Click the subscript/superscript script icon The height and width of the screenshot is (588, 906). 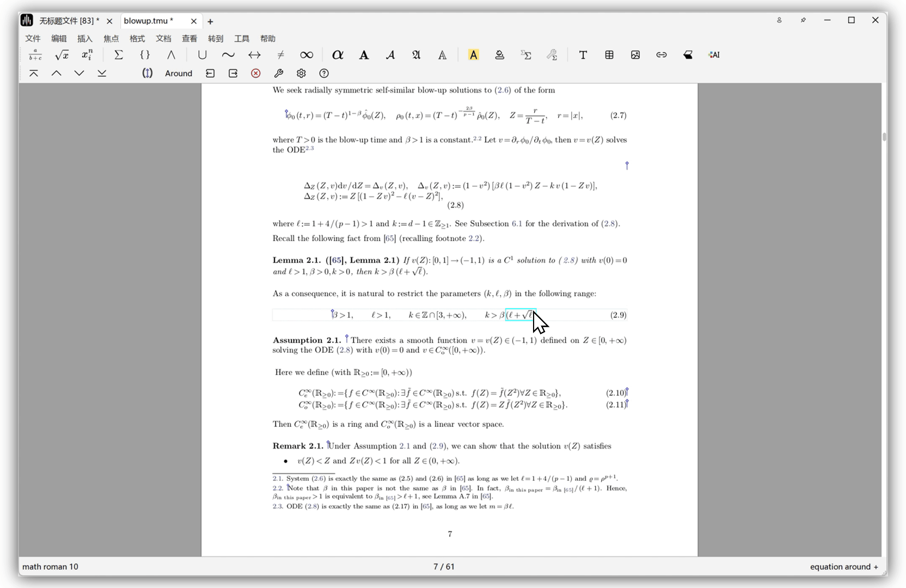(x=87, y=55)
